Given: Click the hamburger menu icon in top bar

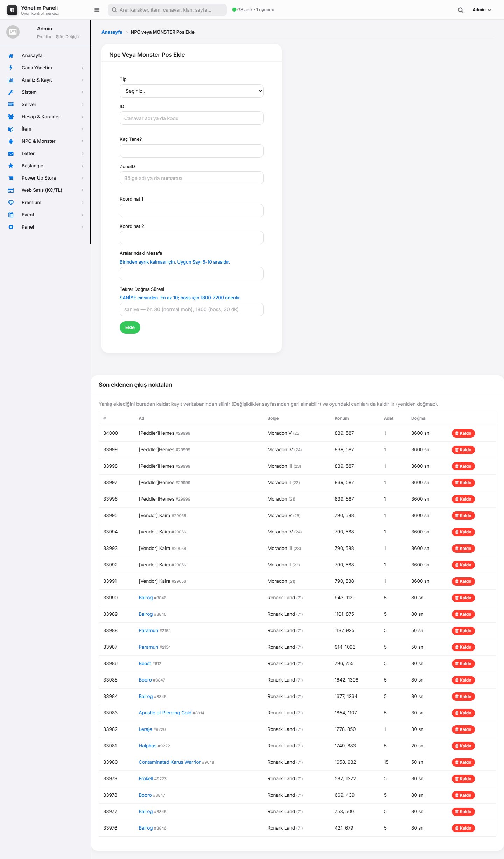Looking at the screenshot, I should [x=97, y=10].
